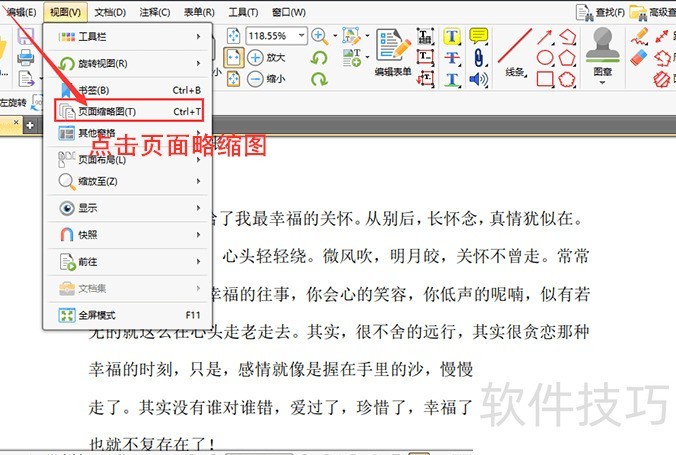The height and width of the screenshot is (455, 676).
Task: Open the 视图(V) menu
Action: coord(65,13)
